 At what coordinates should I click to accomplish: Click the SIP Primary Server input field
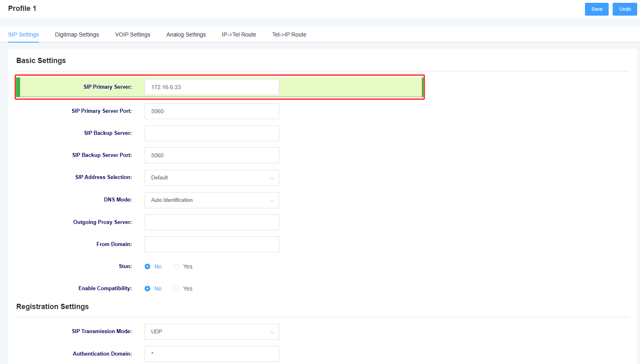[212, 87]
